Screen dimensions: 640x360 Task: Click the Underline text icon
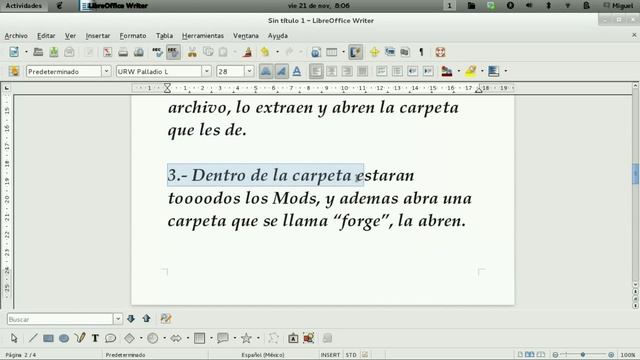pos(297,71)
